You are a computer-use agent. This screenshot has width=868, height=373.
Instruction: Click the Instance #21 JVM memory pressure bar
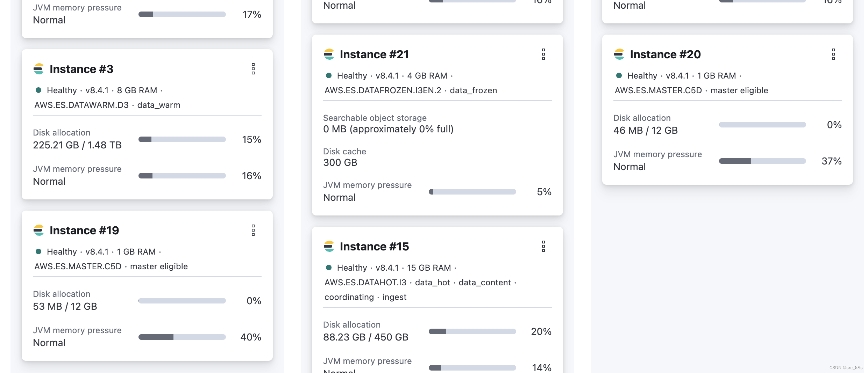472,192
